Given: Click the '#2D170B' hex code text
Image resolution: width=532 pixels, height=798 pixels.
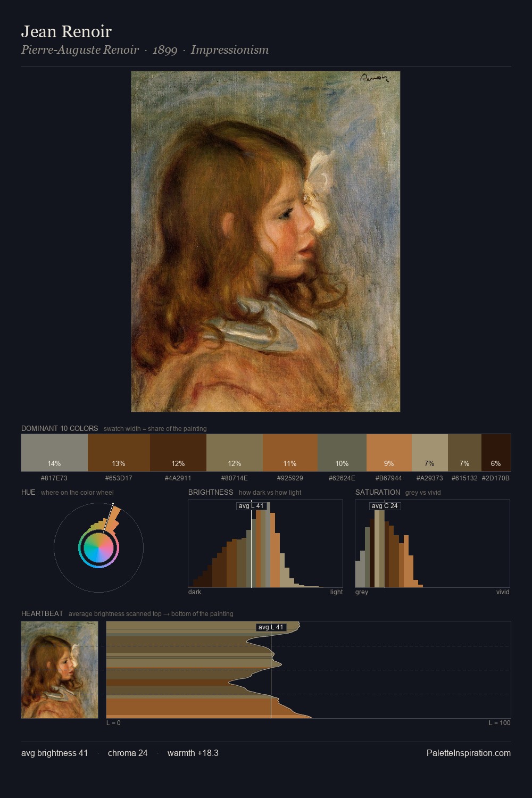Looking at the screenshot, I should point(496,478).
